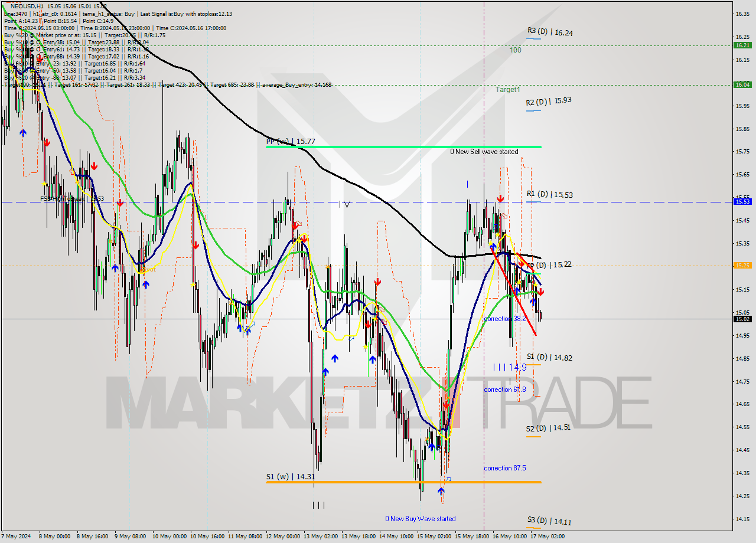Screen dimensions: 756x543
Task: Click the green '100' level label
Action: 516,50
